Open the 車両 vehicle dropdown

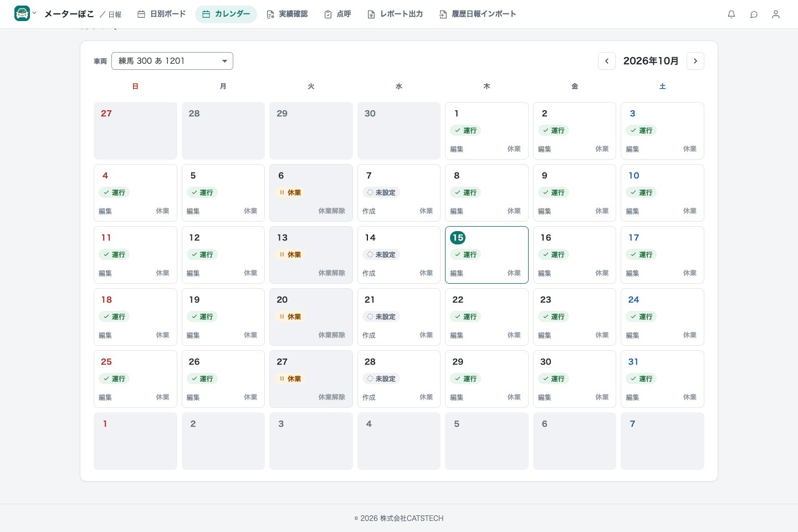[172, 61]
